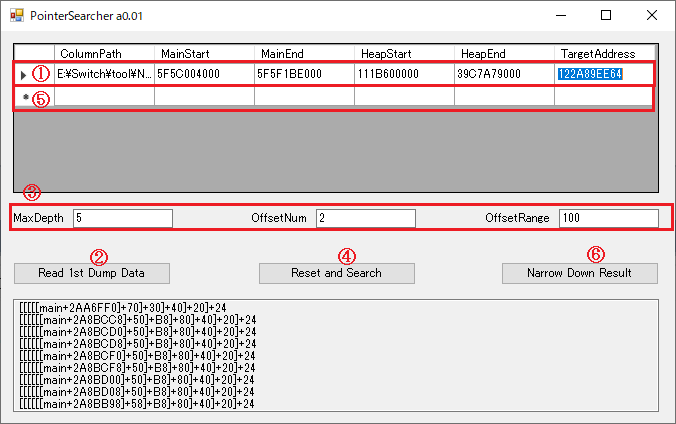
Task: Select the HeapStart column header
Action: [404, 53]
